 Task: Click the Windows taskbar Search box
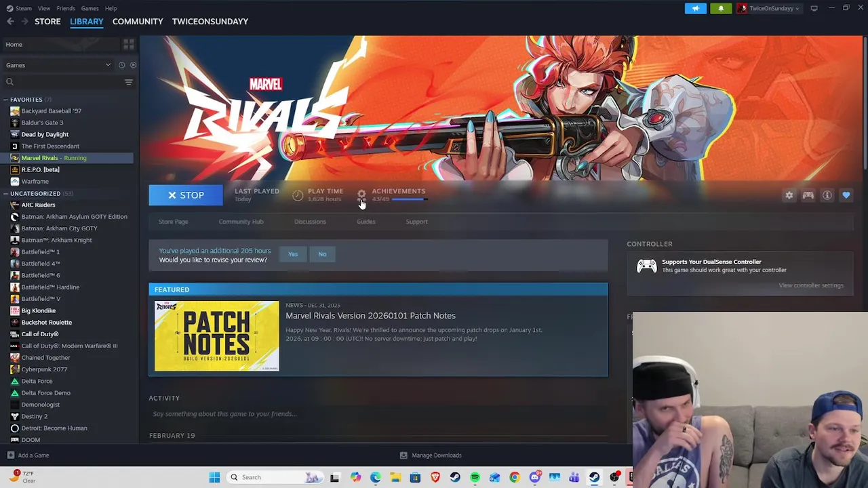click(x=274, y=477)
